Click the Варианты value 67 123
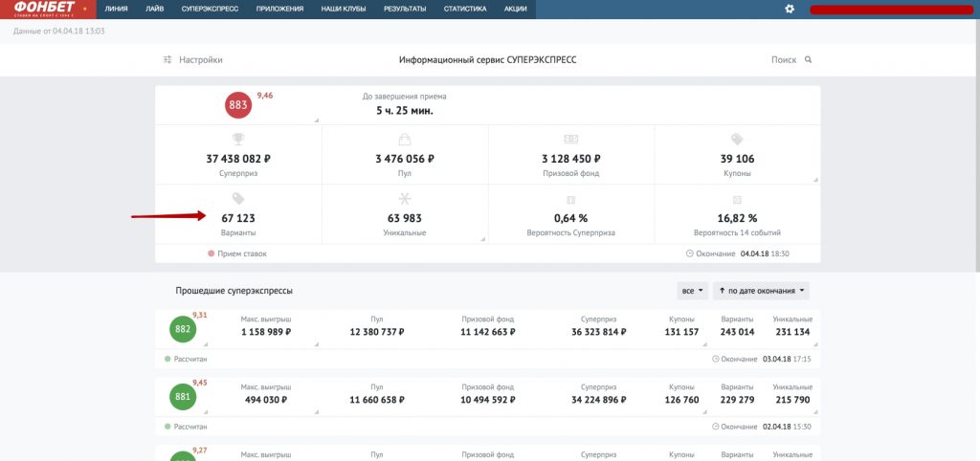The height and width of the screenshot is (461, 980). pos(238,219)
